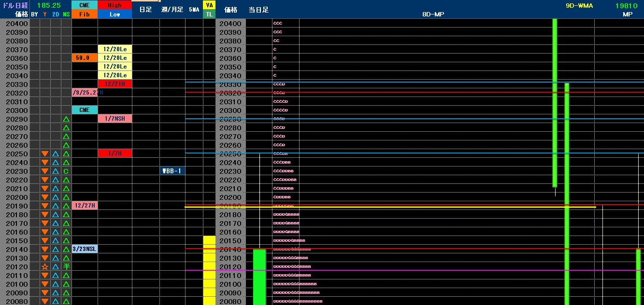
Task: Click the orange Y down-triangle in row 20160
Action: [45, 232]
